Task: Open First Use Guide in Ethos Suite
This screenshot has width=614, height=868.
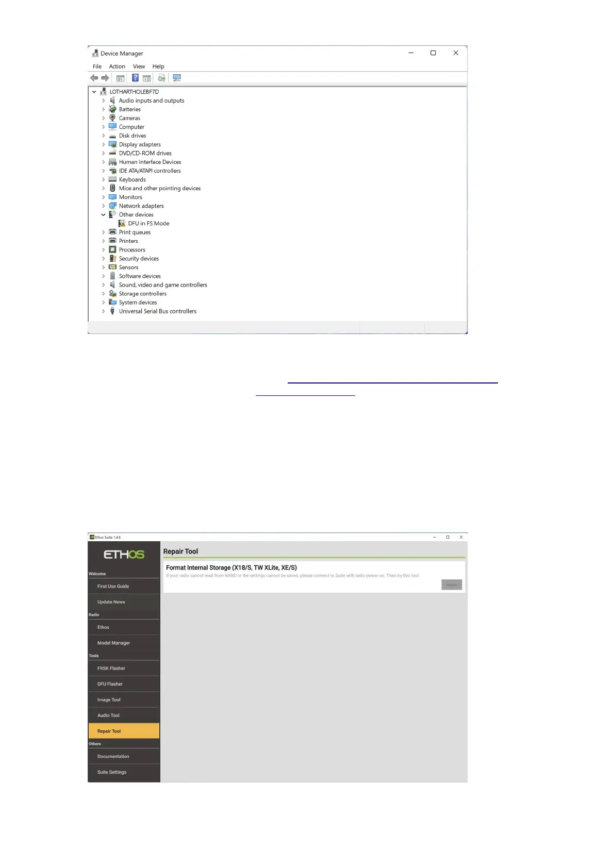Action: point(124,586)
